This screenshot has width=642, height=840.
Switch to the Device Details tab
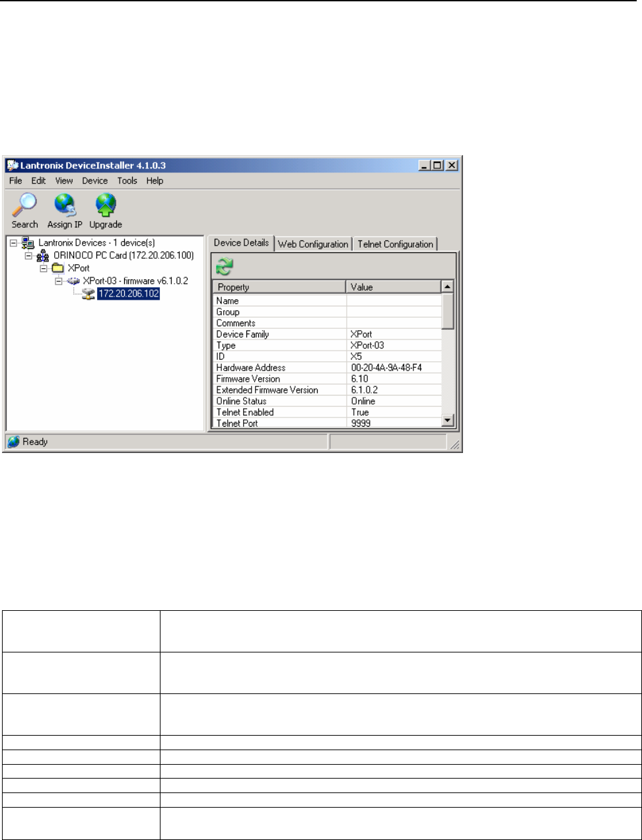(x=241, y=243)
